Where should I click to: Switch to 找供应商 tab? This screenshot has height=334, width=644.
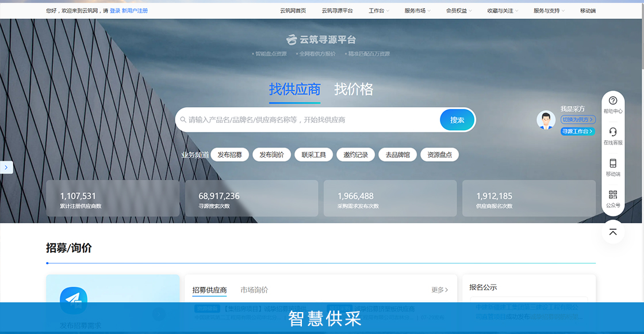pyautogui.click(x=295, y=89)
